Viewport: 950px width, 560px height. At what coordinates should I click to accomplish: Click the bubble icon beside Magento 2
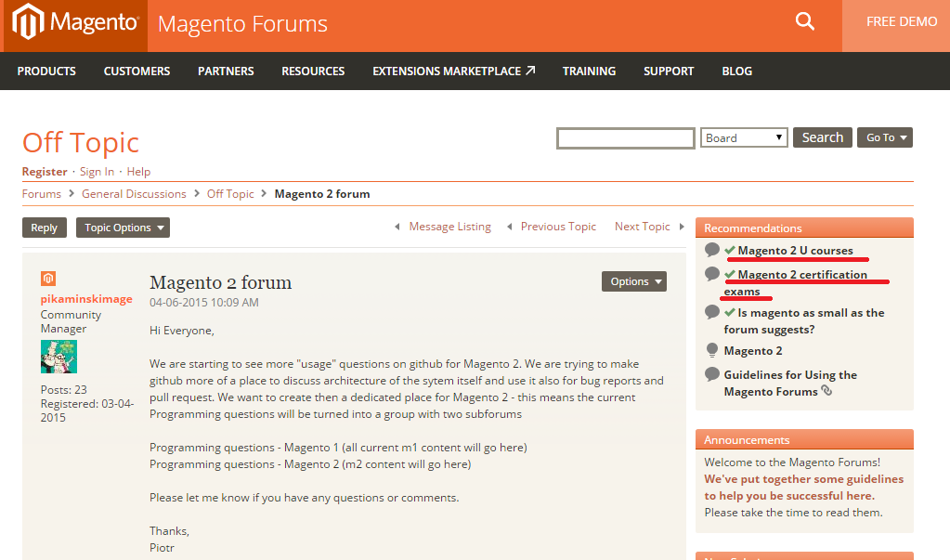[712, 350]
